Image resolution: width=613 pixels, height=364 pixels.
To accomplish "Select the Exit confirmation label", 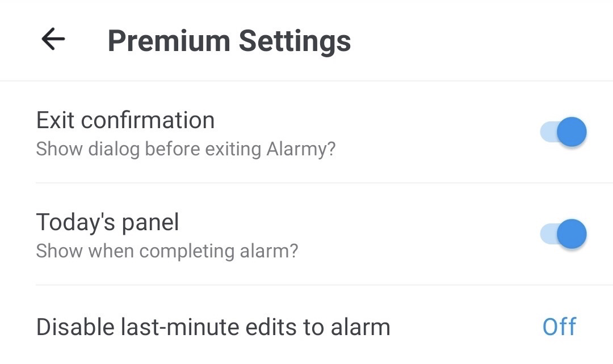I will coord(125,120).
